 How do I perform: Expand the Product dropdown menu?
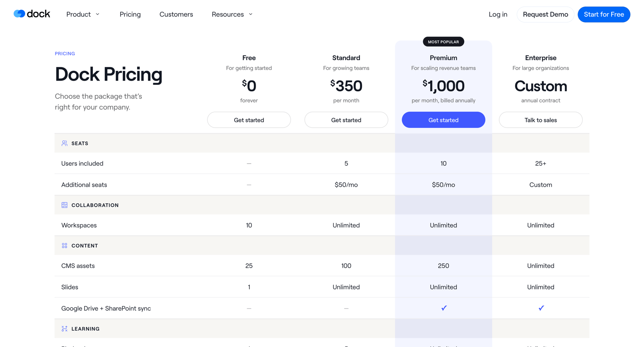[x=83, y=14]
